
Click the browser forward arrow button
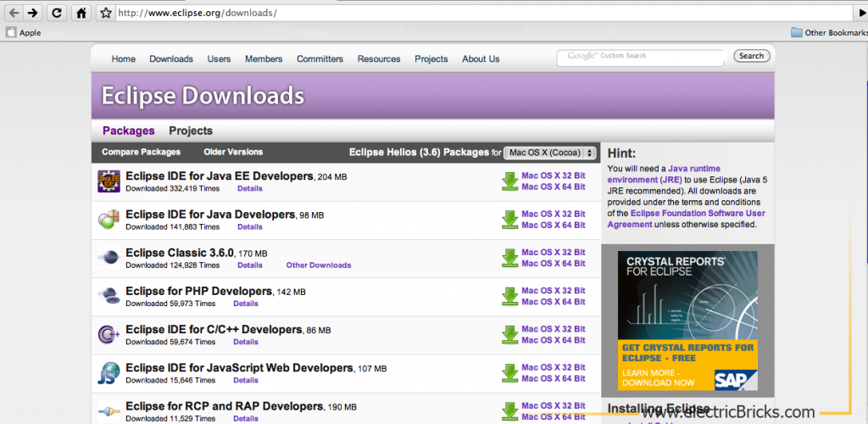click(33, 13)
